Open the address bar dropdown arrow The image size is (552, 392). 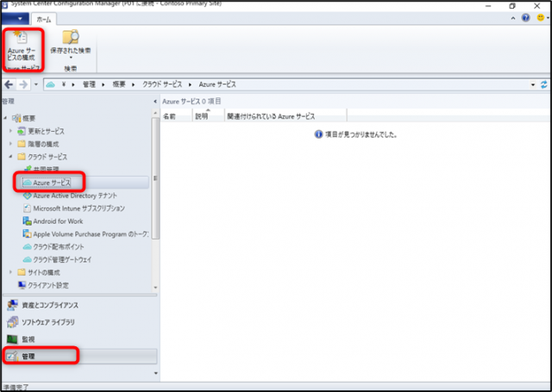click(533, 84)
